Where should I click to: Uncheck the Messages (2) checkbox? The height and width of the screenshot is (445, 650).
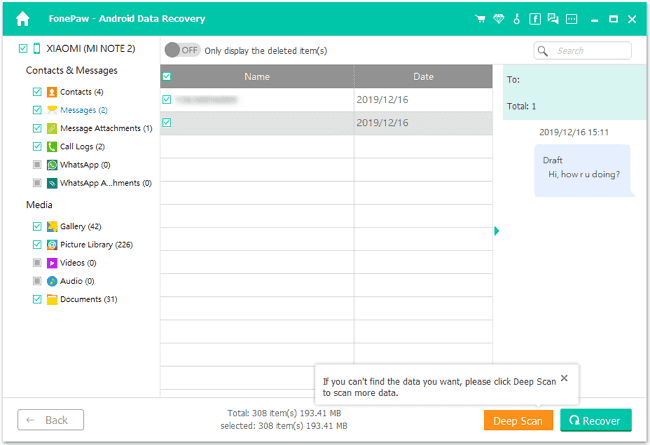[37, 110]
